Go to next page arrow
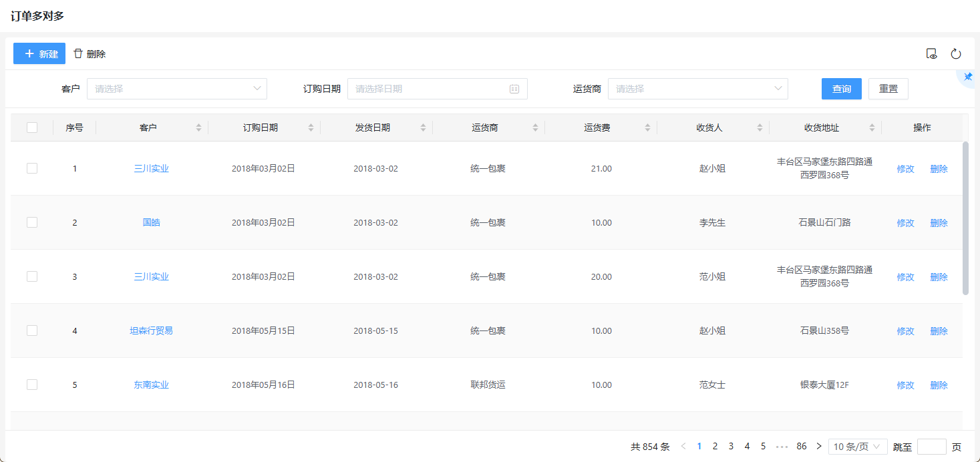Image resolution: width=980 pixels, height=462 pixels. coord(819,447)
